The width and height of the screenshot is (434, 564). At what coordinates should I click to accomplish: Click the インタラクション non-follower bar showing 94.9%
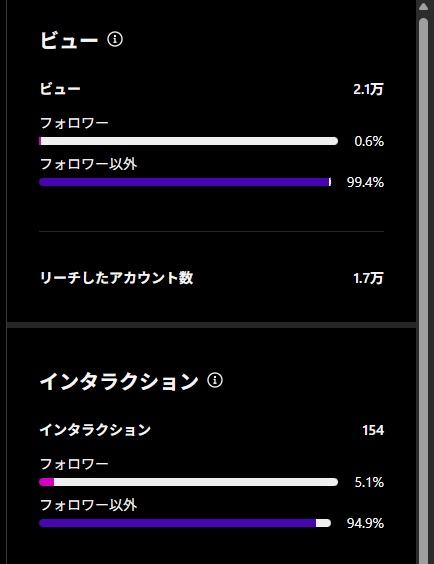pos(185,523)
